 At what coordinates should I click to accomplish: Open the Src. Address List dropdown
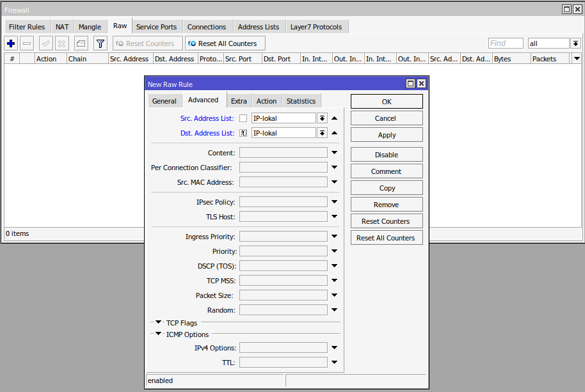click(322, 118)
